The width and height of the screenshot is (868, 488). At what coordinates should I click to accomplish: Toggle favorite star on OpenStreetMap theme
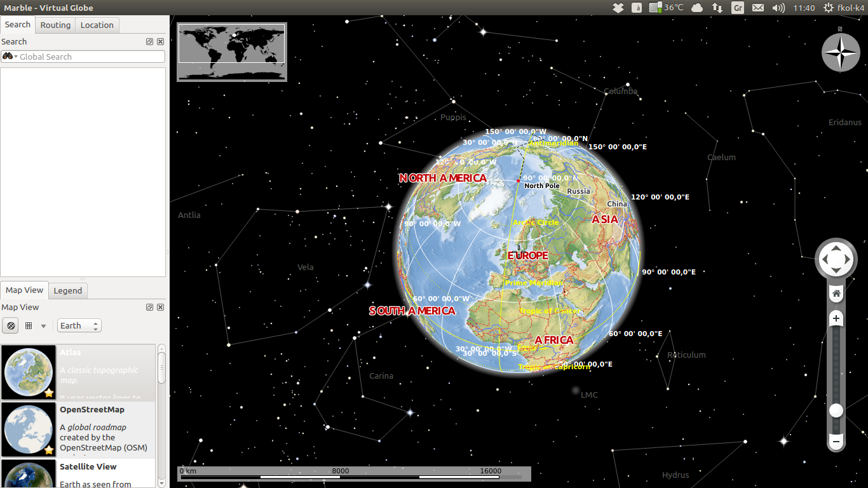tap(49, 450)
